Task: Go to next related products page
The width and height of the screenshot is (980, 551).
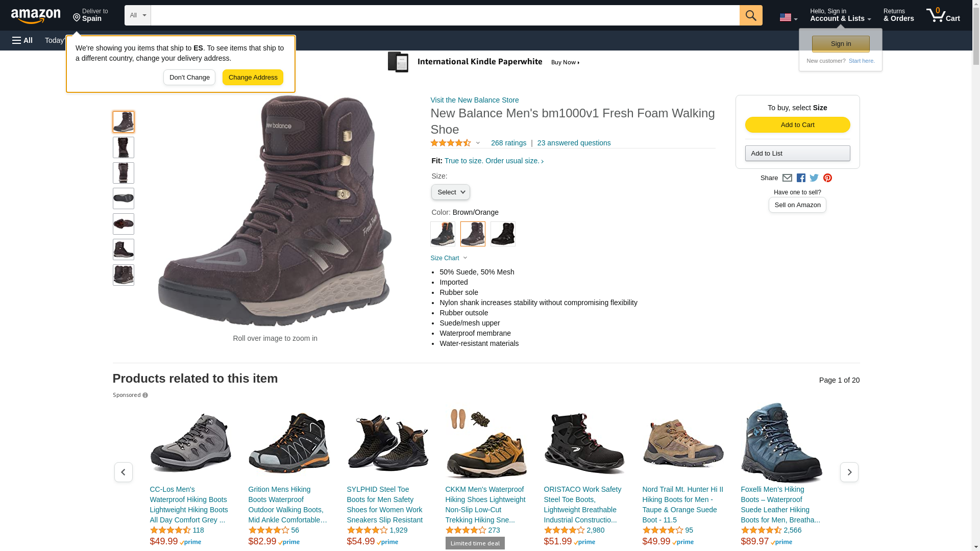Action: (x=849, y=472)
